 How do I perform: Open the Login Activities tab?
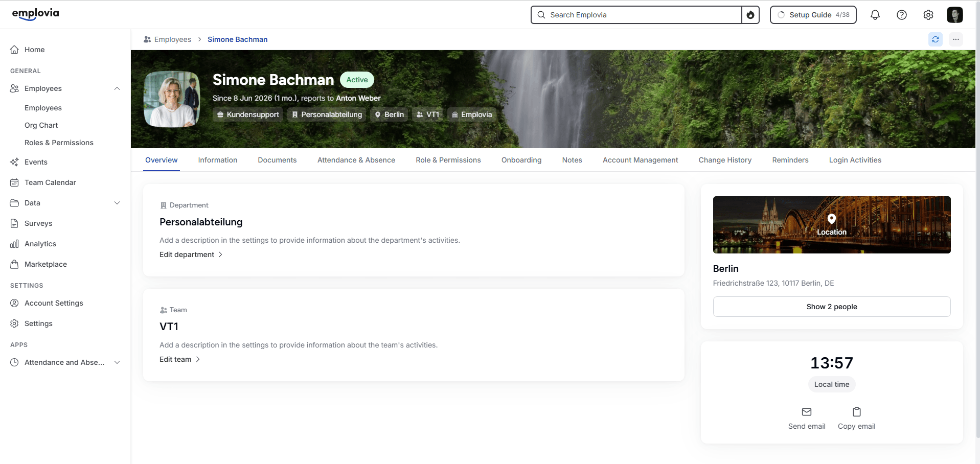[x=855, y=160]
